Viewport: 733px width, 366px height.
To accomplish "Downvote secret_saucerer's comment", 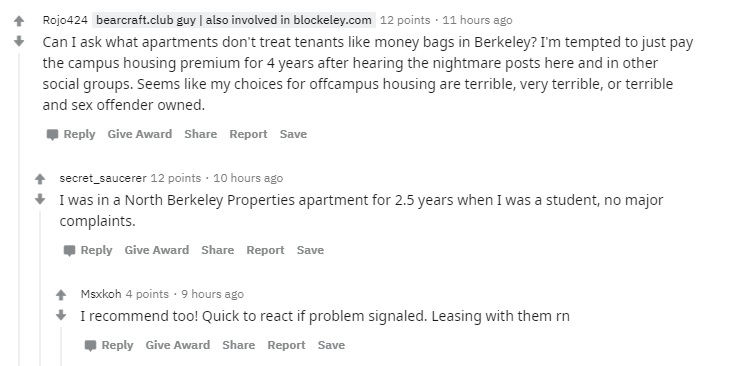I will coord(40,200).
